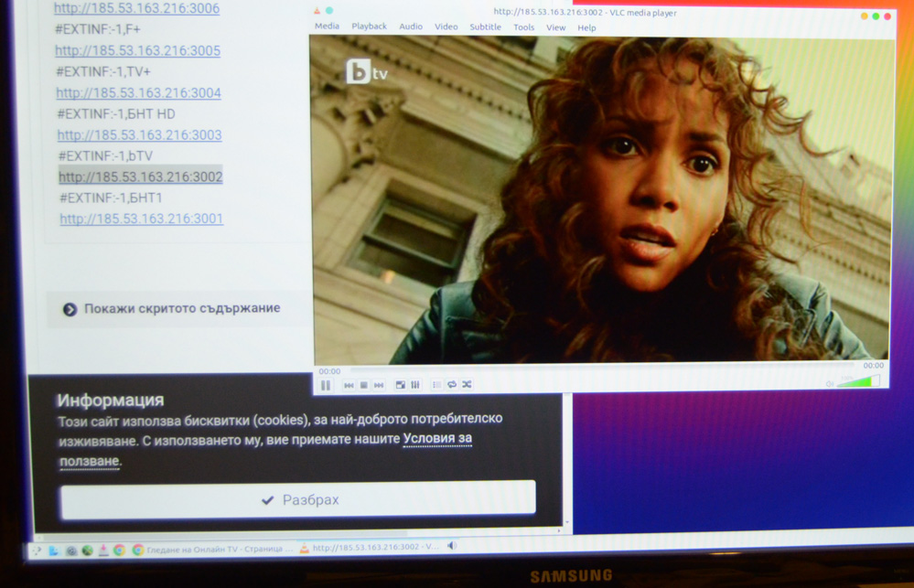Click the VLC cone title bar icon
914x588 pixels.
[x=317, y=10]
